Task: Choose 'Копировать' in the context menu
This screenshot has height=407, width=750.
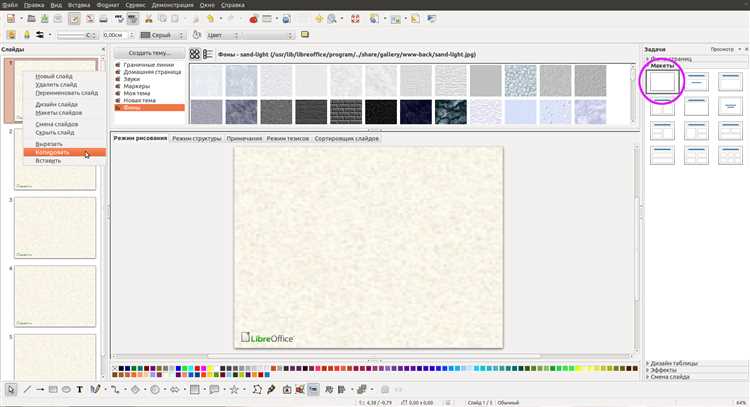Action: tap(65, 152)
